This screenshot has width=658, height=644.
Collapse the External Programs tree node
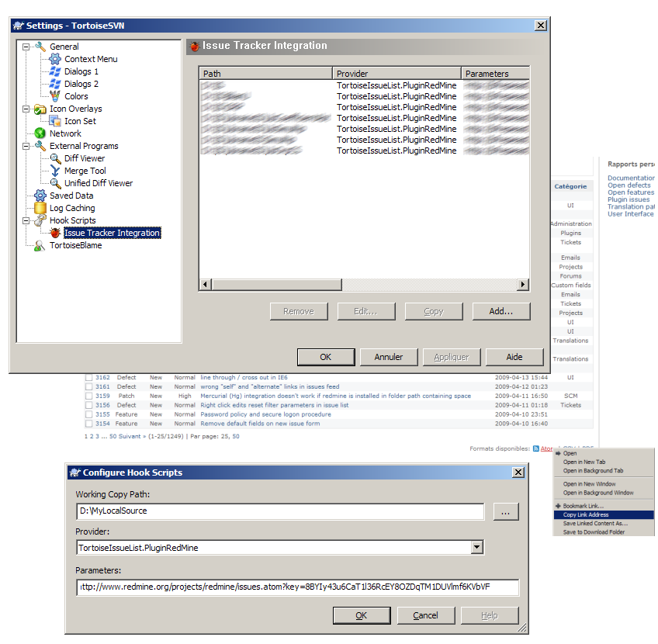pos(26,146)
